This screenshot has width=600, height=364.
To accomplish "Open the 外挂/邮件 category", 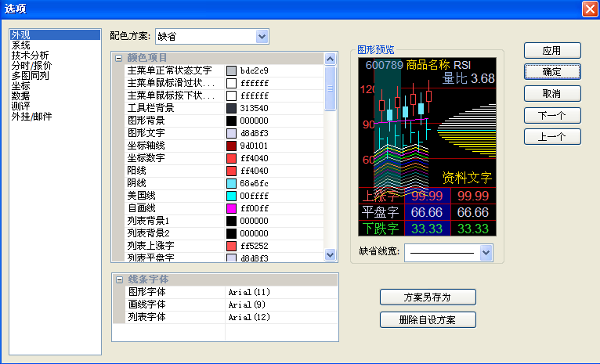I will coord(31,117).
